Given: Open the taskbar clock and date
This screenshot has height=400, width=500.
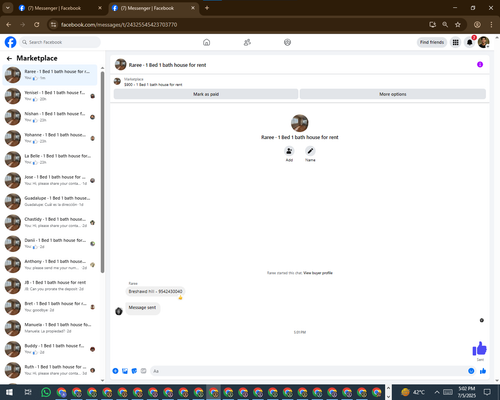Looking at the screenshot, I should click(467, 392).
